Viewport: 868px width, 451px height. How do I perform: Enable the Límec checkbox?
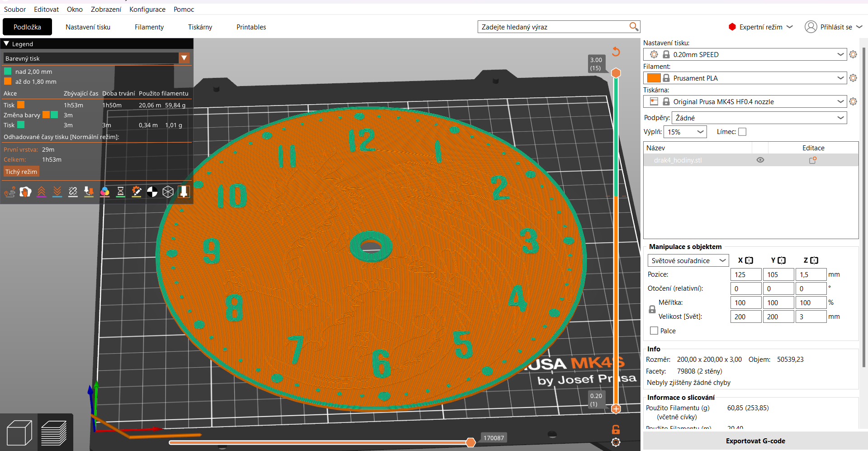[x=742, y=132]
